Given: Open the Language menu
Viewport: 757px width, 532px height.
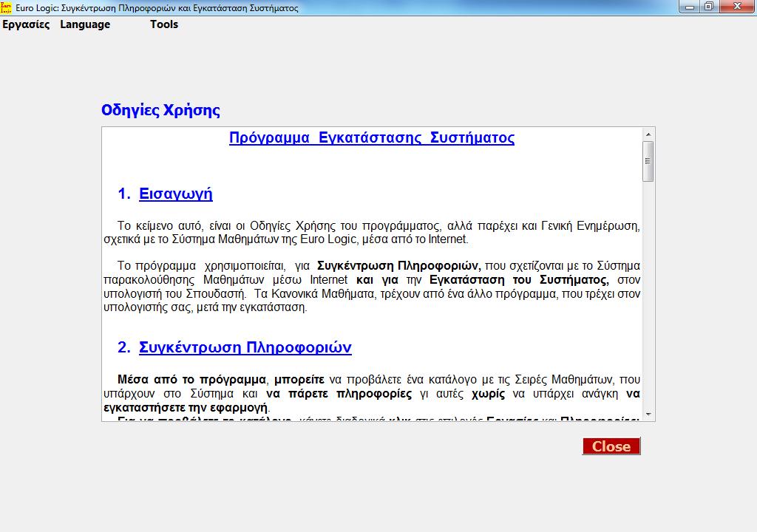Looking at the screenshot, I should (x=84, y=24).
